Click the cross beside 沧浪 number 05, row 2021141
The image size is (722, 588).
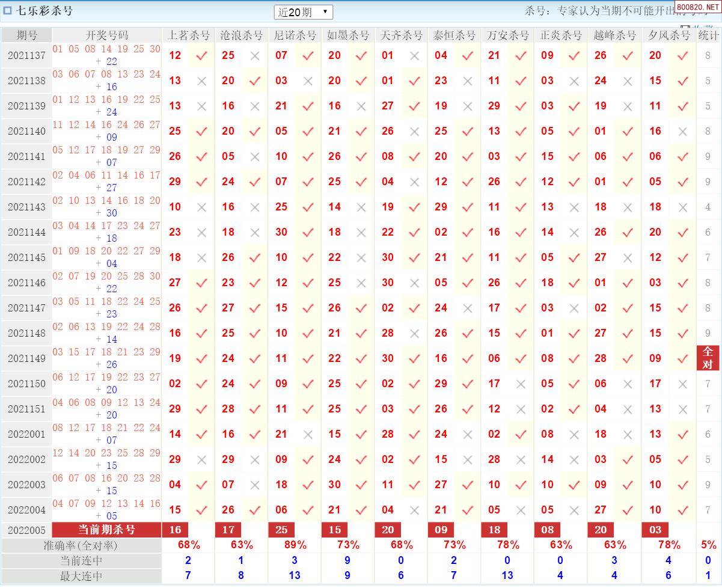coord(255,156)
